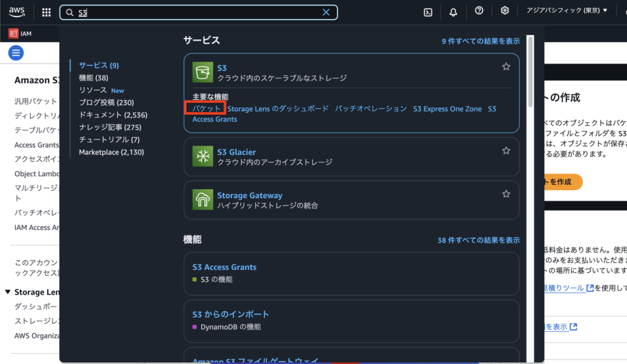The image size is (627, 364).
Task: Open S3 Express One Zone link
Action: click(447, 109)
